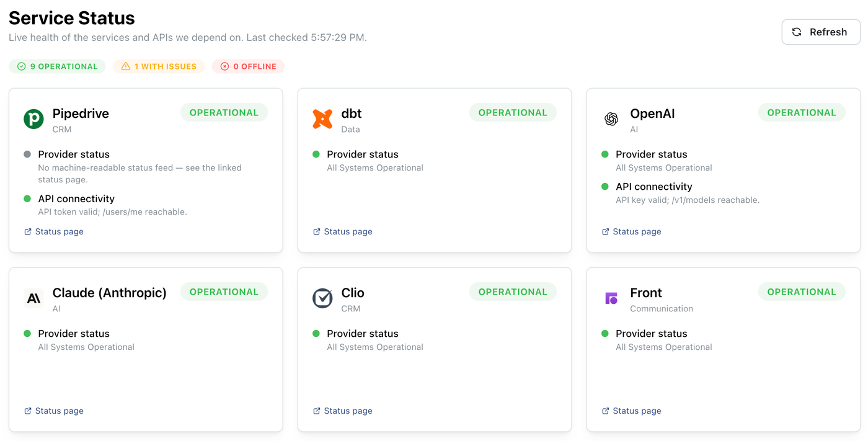Click the refresh arrows icon in Refresh button
Viewport: 868px width, 441px height.
tap(797, 32)
